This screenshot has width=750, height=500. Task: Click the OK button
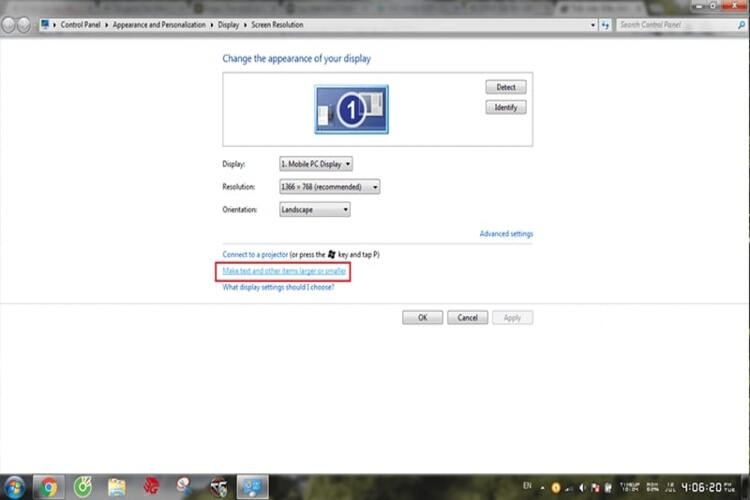click(422, 317)
